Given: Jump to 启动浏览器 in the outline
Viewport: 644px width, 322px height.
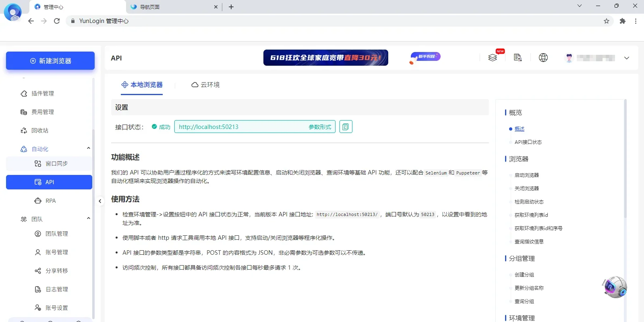Looking at the screenshot, I should [526, 175].
